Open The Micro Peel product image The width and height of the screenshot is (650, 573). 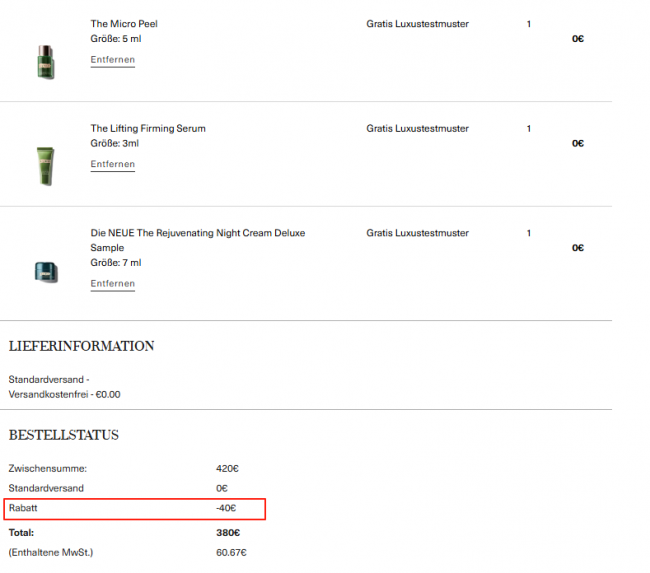coord(46,62)
